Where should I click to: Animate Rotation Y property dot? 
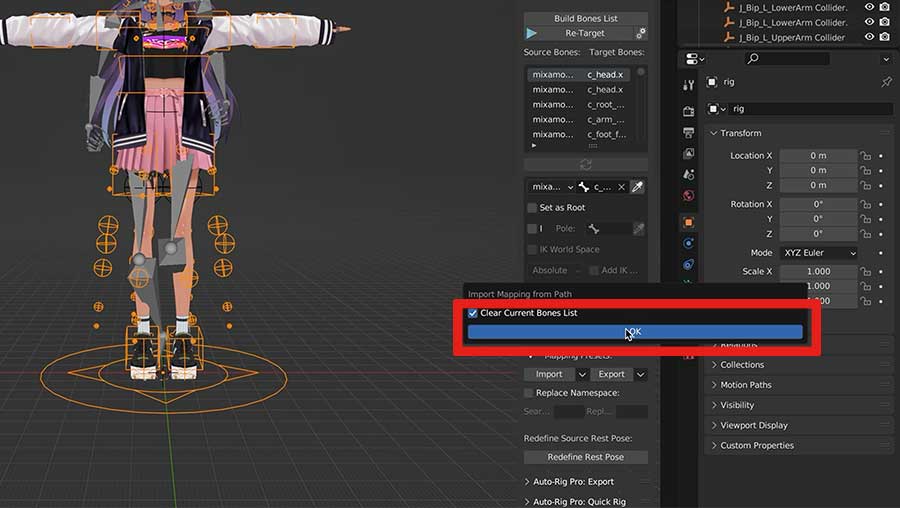coord(881,219)
